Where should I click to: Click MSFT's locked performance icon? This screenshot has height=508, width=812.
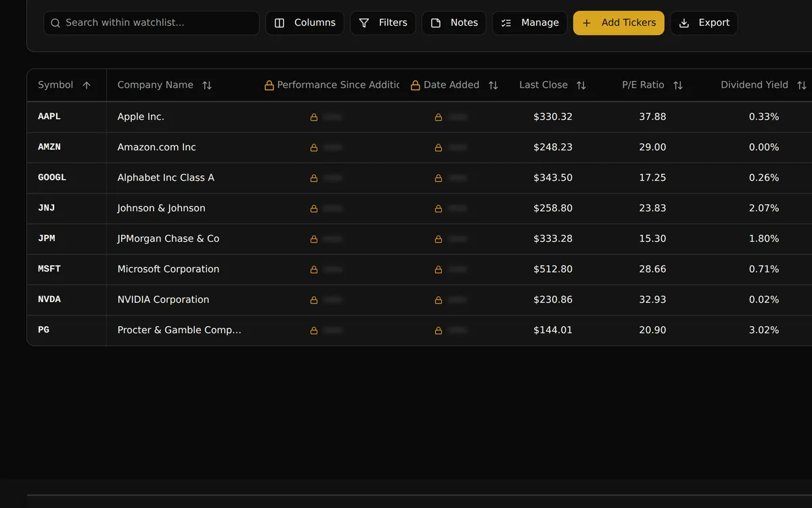pyautogui.click(x=314, y=270)
